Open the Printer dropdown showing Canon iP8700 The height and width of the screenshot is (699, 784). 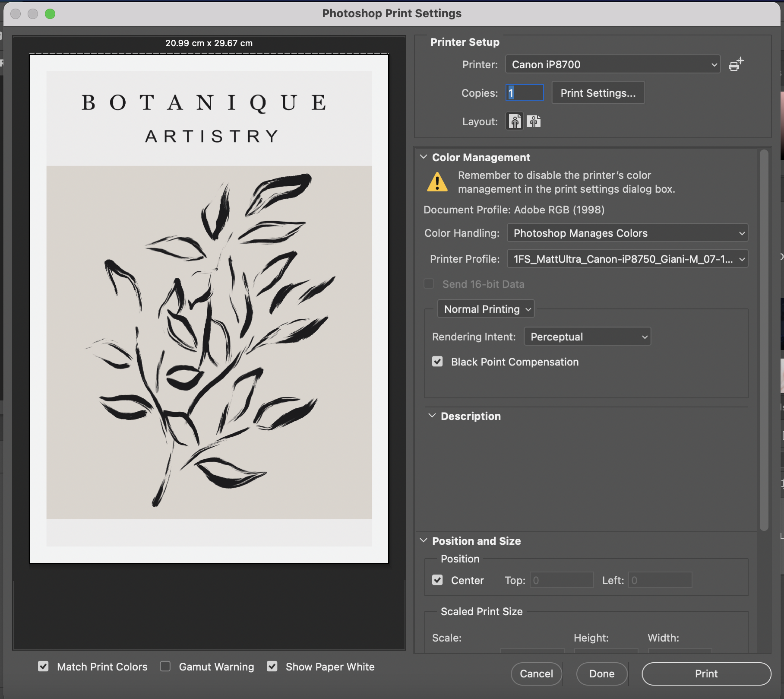click(x=612, y=64)
